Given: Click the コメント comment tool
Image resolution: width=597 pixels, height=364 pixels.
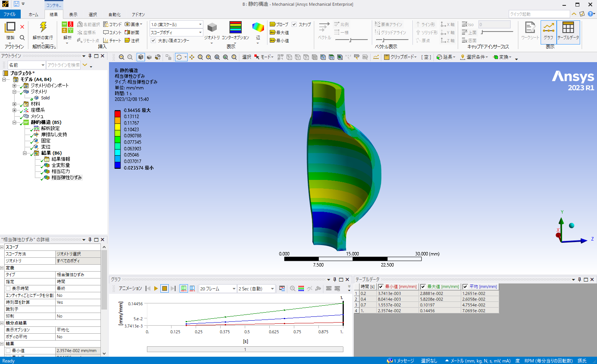Looking at the screenshot, I should 112,33.
